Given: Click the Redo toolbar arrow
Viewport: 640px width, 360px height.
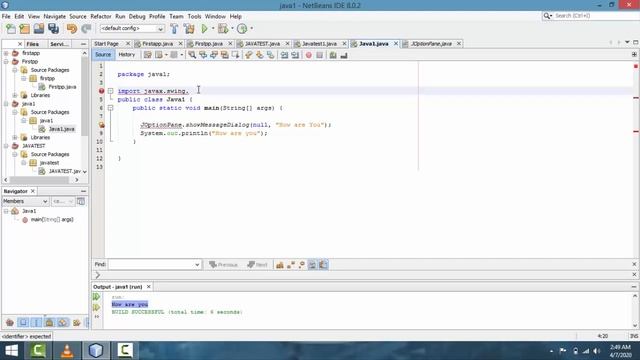Looking at the screenshot, I should click(86, 29).
